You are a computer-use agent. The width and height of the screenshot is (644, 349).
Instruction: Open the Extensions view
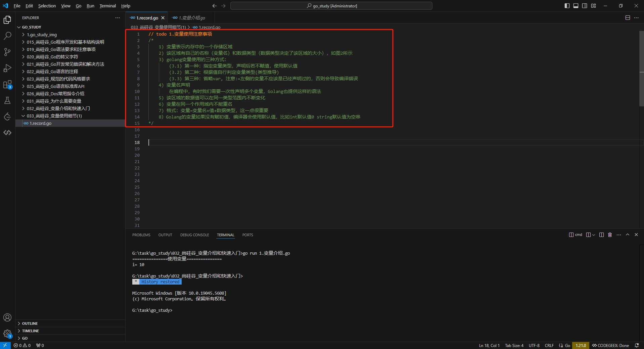(7, 85)
